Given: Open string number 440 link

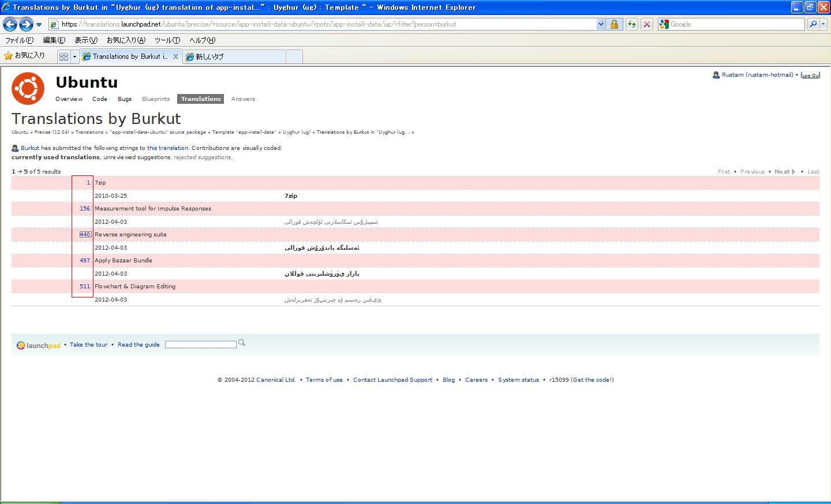Looking at the screenshot, I should tap(85, 235).
